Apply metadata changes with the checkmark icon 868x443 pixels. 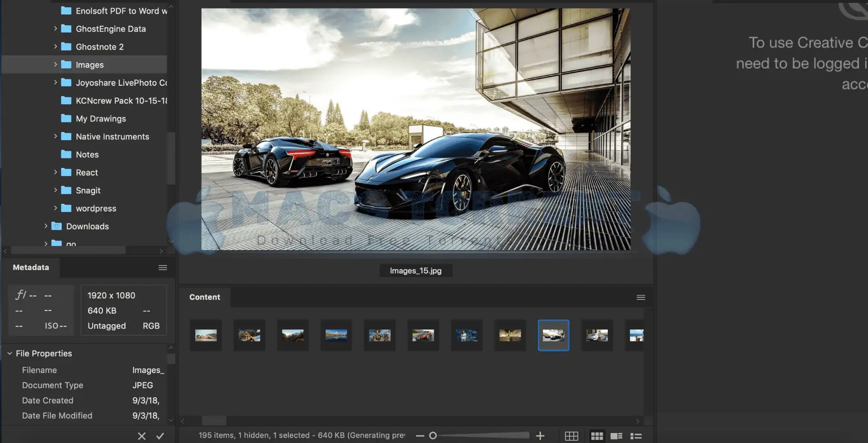point(160,436)
